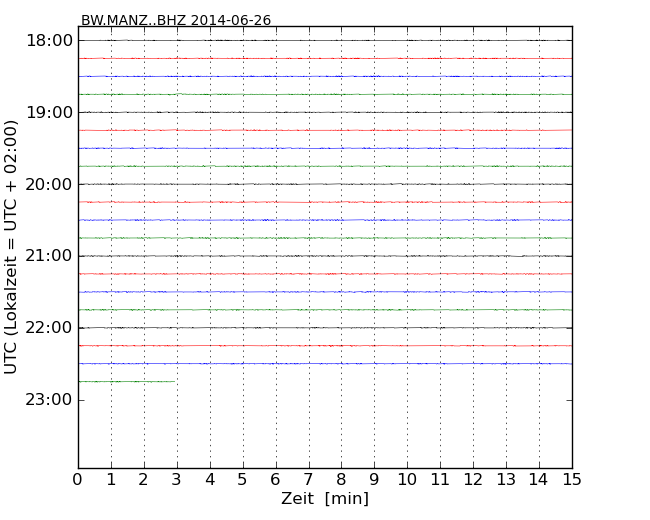This screenshot has height=520, width=650.
Task: Click the 13 tick label on minute axis
Action: point(506,479)
